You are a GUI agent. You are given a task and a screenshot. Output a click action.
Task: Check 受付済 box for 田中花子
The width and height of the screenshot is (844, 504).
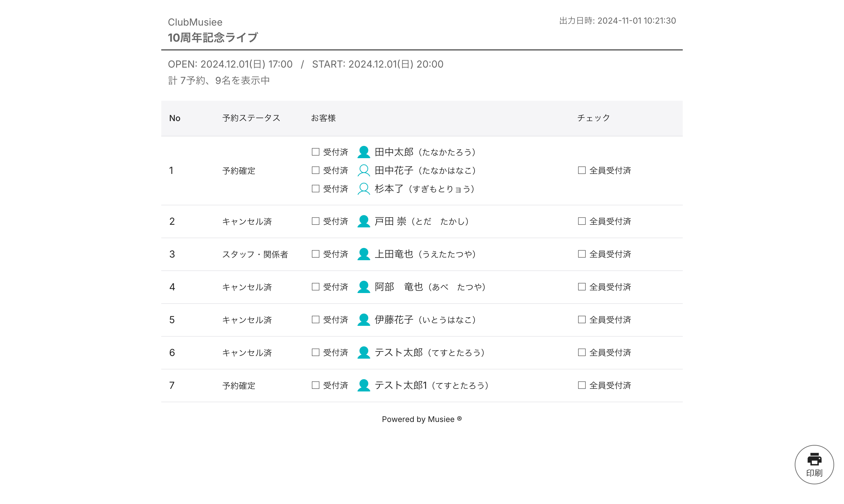click(316, 170)
